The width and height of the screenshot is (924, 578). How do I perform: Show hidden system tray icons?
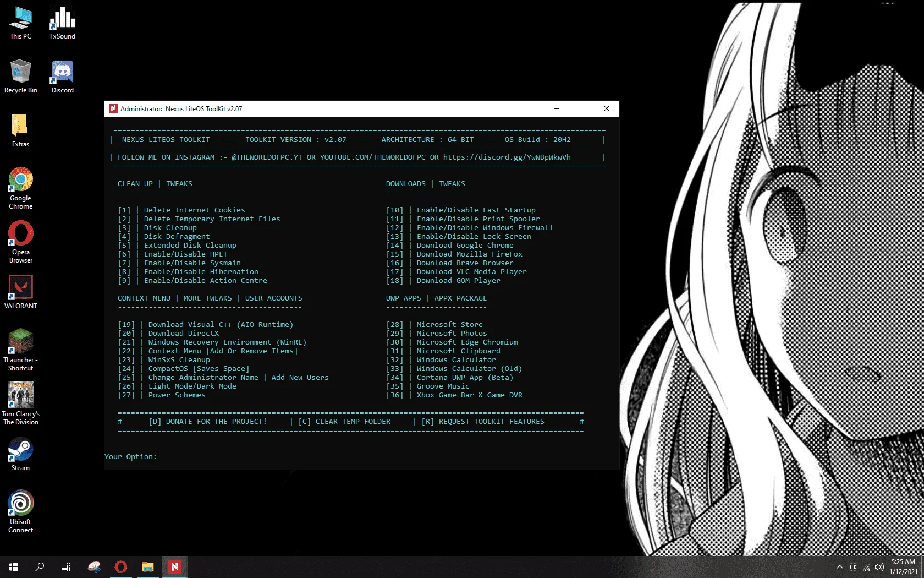(x=839, y=567)
